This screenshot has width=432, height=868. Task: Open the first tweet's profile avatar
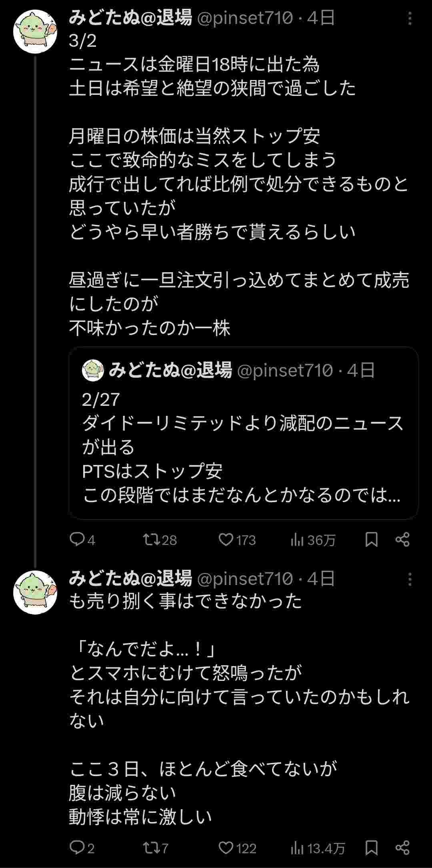click(x=35, y=32)
